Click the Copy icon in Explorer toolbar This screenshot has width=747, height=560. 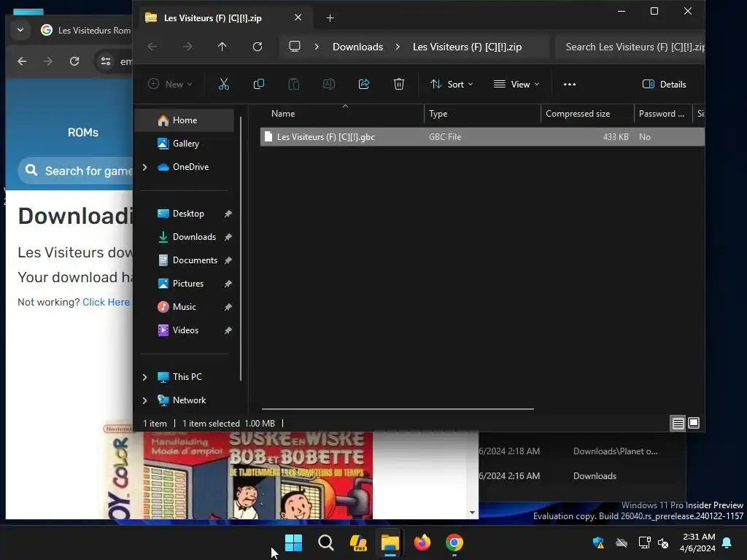click(259, 85)
